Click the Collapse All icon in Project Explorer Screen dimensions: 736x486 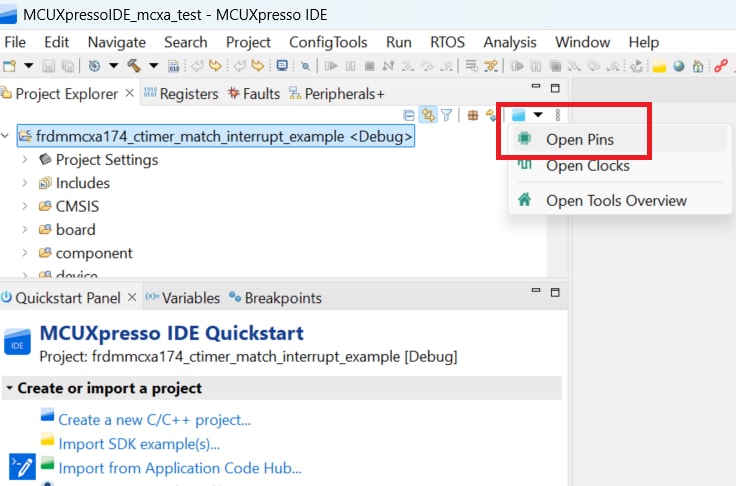tap(409, 115)
